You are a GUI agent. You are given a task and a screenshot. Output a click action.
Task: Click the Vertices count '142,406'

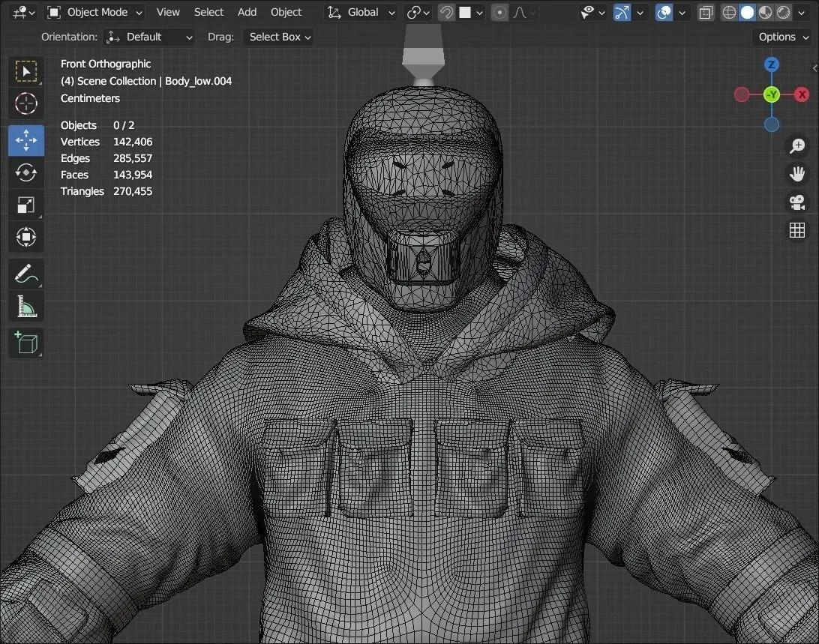pos(133,142)
